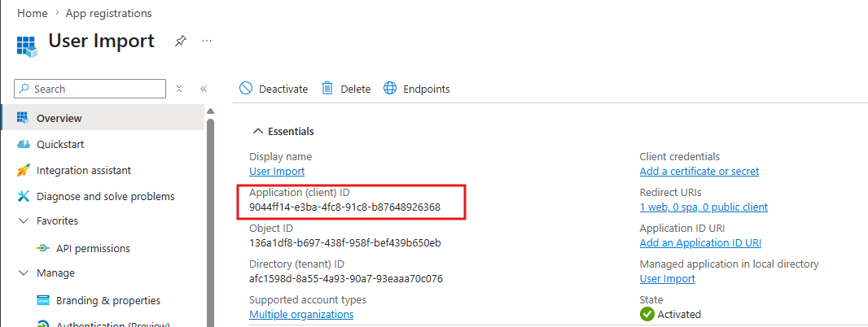Image resolution: width=868 pixels, height=327 pixels.
Task: Collapse the sidebar with double chevron
Action: (x=204, y=89)
